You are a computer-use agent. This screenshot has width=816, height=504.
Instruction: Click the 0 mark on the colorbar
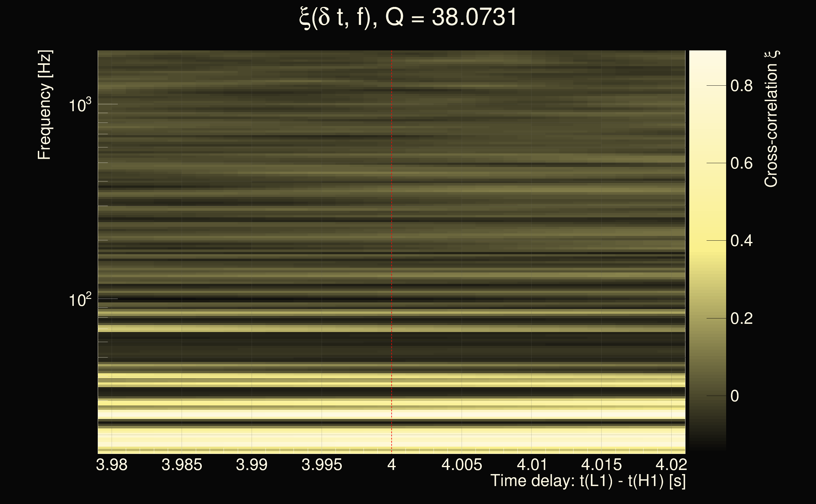click(735, 396)
